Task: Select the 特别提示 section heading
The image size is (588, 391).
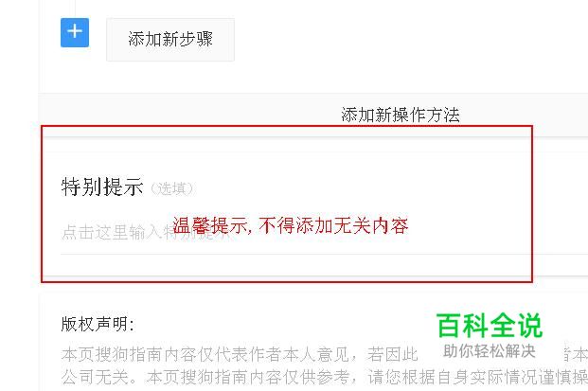Action: coord(102,187)
